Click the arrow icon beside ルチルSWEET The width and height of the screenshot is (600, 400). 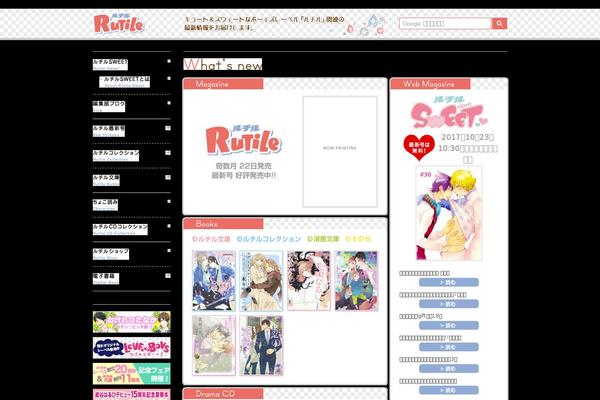(169, 61)
